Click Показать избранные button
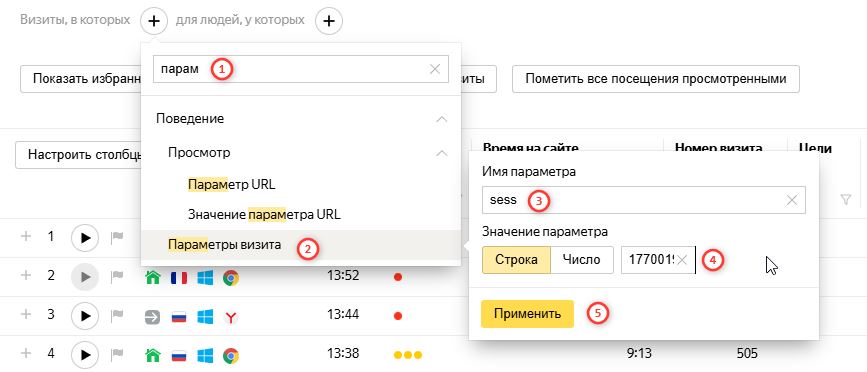 pyautogui.click(x=82, y=79)
